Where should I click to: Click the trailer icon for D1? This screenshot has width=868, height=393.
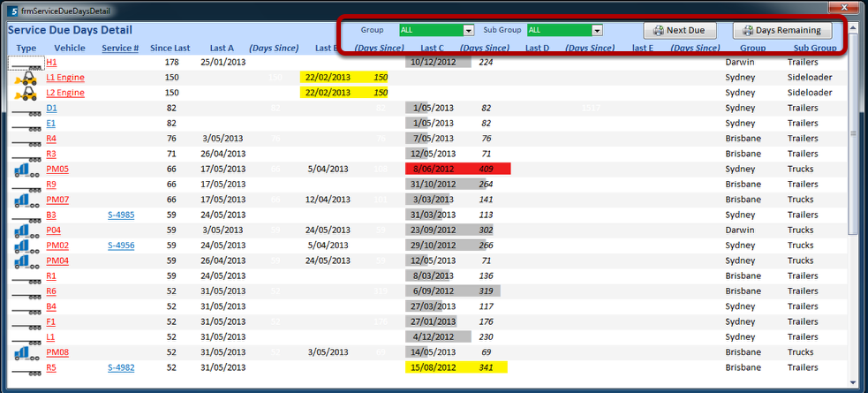tap(26, 112)
